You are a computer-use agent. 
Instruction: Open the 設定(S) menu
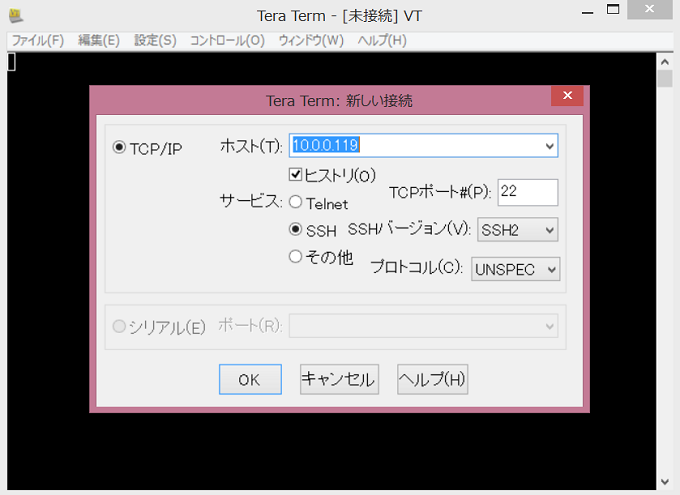155,41
